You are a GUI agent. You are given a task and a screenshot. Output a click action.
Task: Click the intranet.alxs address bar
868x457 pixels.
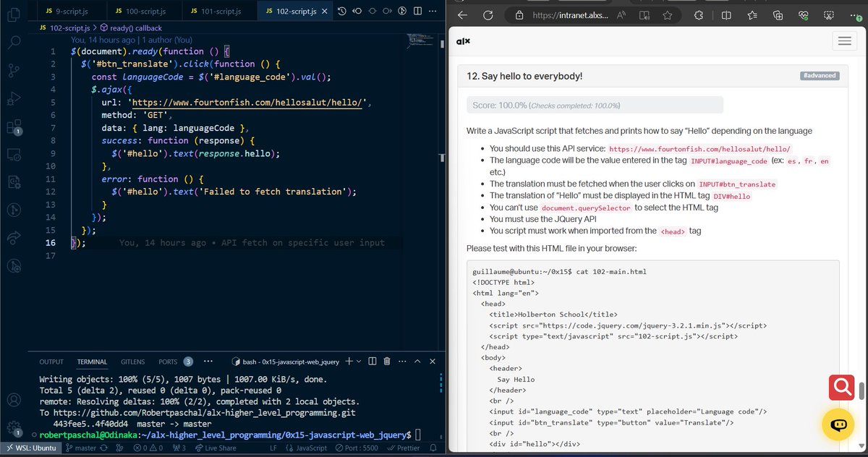point(569,15)
